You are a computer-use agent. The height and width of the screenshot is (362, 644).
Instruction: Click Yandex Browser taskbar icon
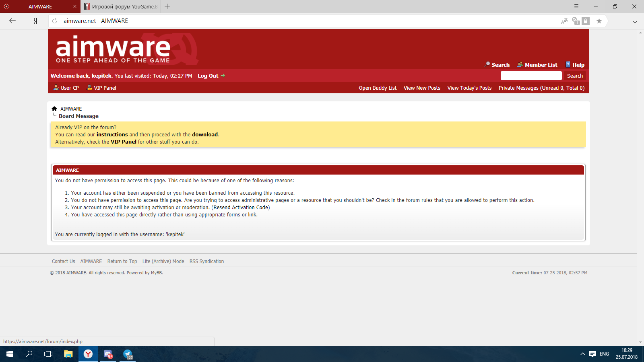pyautogui.click(x=88, y=354)
